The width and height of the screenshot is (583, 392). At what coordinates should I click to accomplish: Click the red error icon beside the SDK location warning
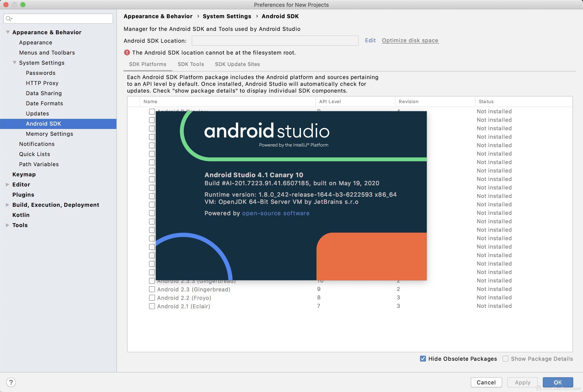click(x=127, y=52)
